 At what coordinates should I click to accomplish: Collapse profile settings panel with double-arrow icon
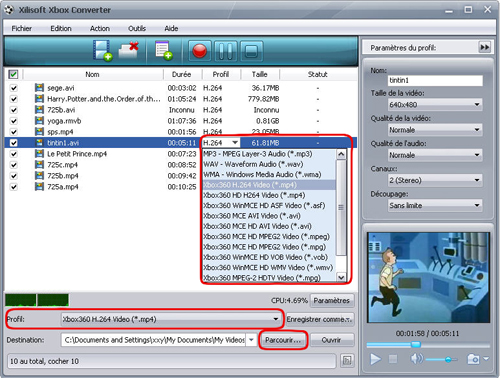[484, 47]
